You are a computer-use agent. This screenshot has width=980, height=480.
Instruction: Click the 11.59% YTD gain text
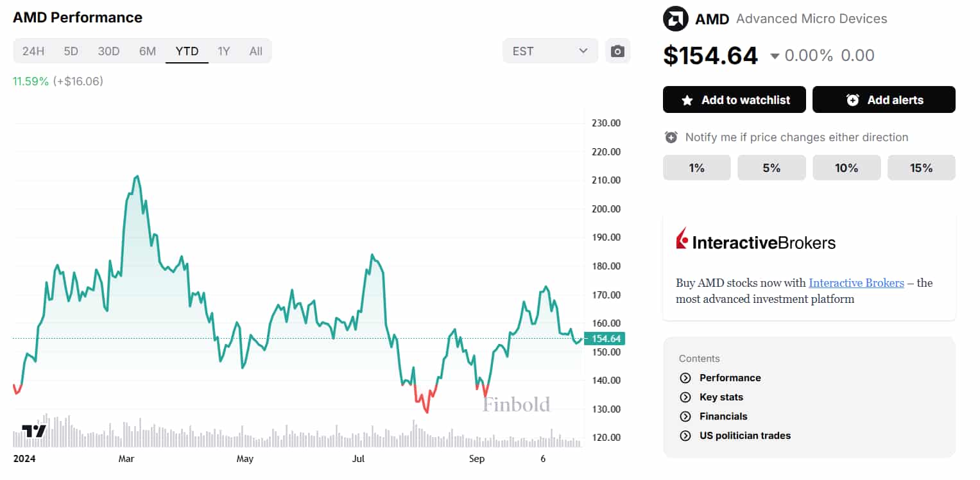coord(31,81)
